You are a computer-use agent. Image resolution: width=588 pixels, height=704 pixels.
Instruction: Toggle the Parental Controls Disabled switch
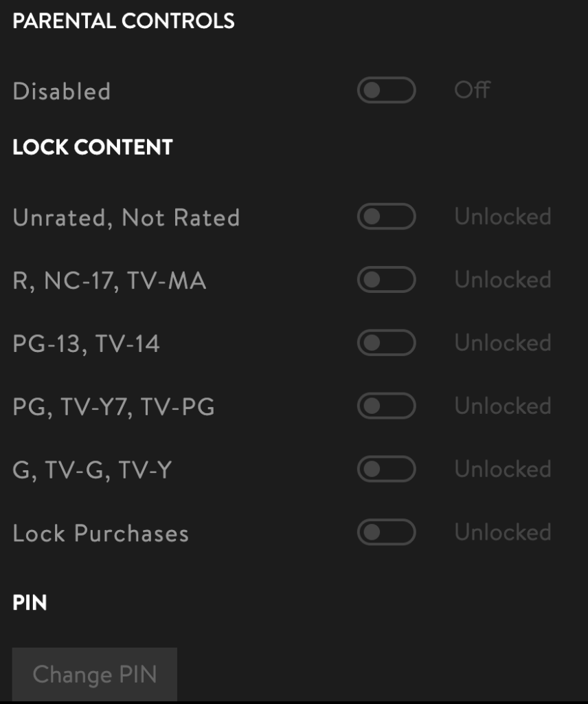point(386,91)
